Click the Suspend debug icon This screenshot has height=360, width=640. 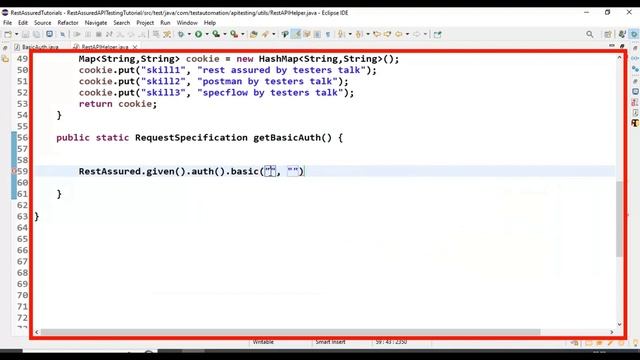(x=88, y=34)
